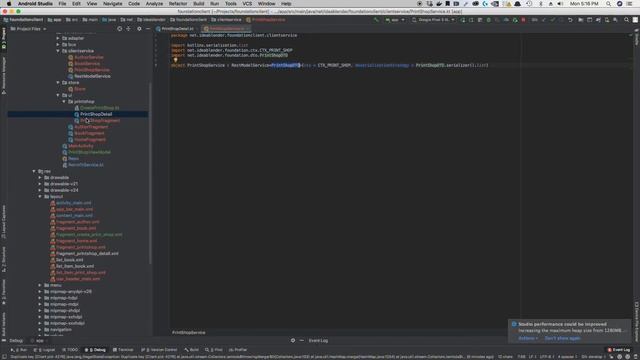Open the Project Files view dropdown
The image size is (640, 360).
click(x=28, y=29)
